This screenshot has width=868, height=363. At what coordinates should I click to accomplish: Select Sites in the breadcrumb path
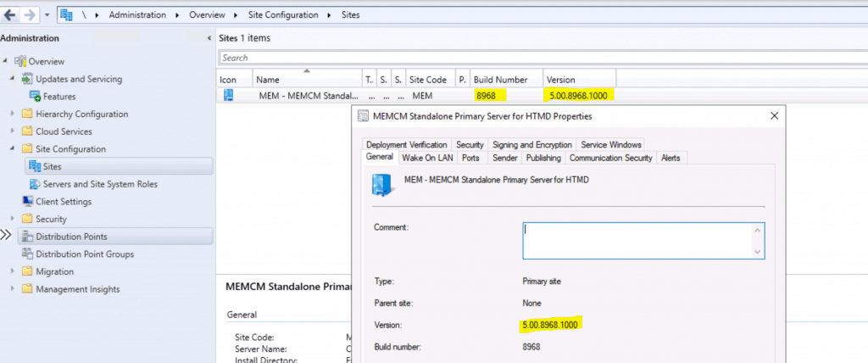[x=350, y=15]
